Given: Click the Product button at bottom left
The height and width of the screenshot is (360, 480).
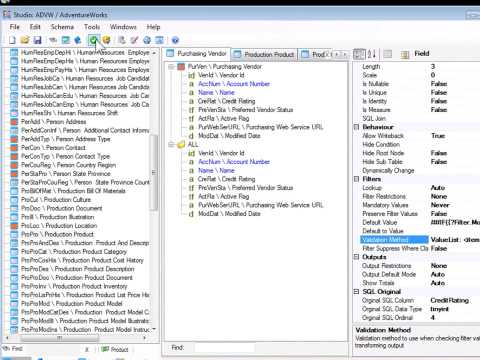Looking at the screenshot, I should [x=115, y=349].
